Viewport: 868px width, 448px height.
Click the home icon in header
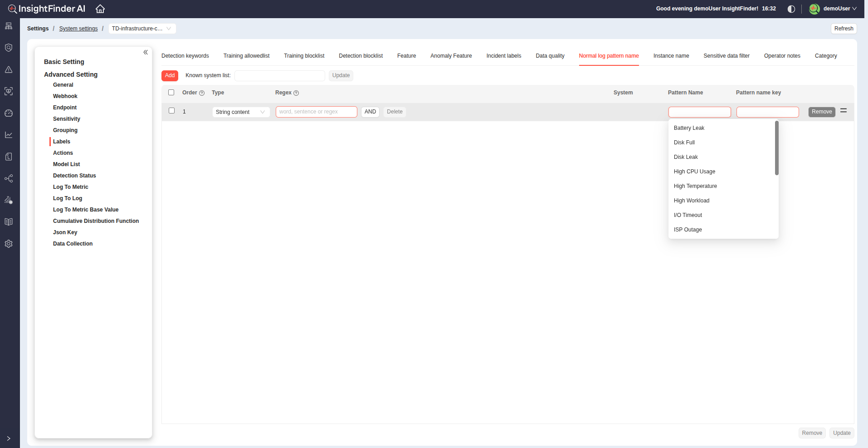100,9
